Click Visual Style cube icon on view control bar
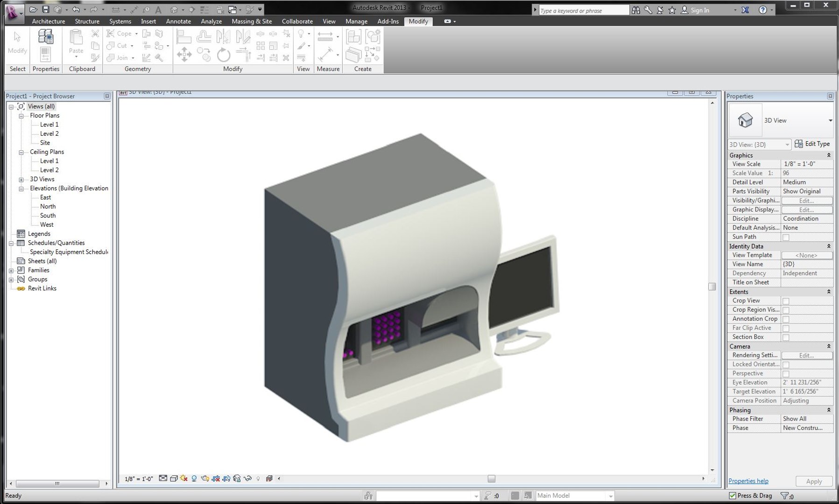The width and height of the screenshot is (839, 504). (x=174, y=478)
